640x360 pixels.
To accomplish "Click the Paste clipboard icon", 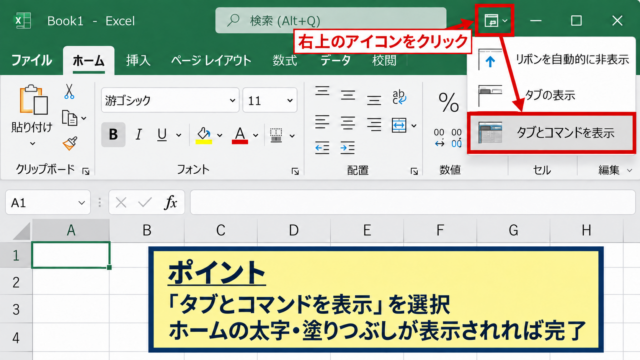I will (33, 99).
